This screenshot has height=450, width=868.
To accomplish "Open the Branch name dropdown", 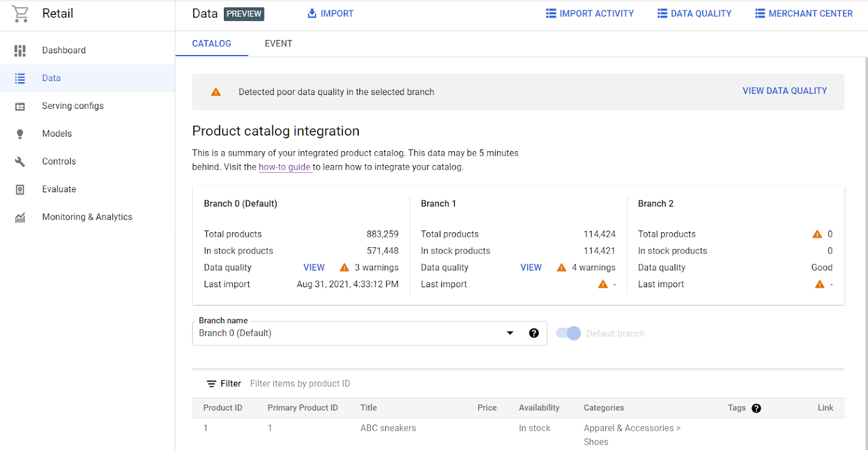I will [369, 333].
